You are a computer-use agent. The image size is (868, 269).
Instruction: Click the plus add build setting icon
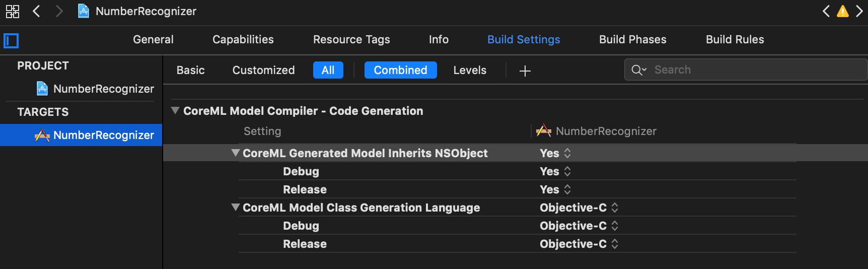[525, 71]
